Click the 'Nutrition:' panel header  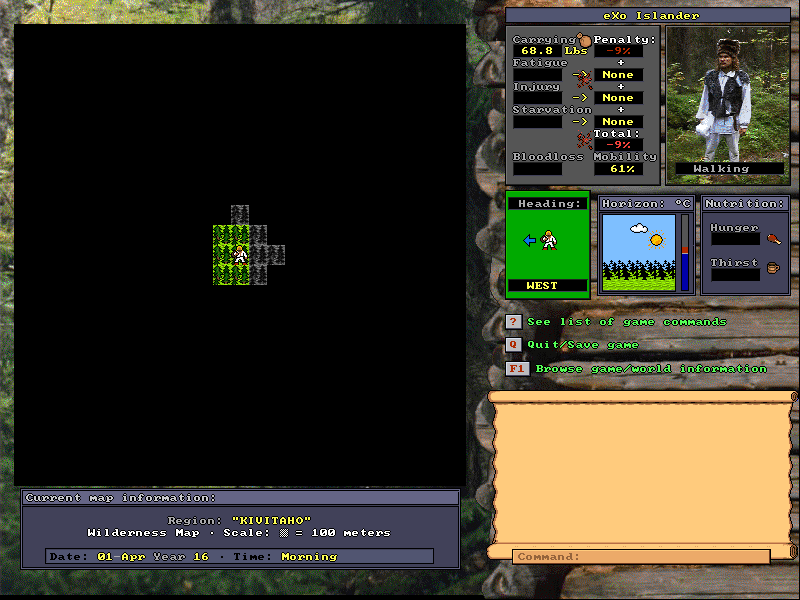[744, 204]
